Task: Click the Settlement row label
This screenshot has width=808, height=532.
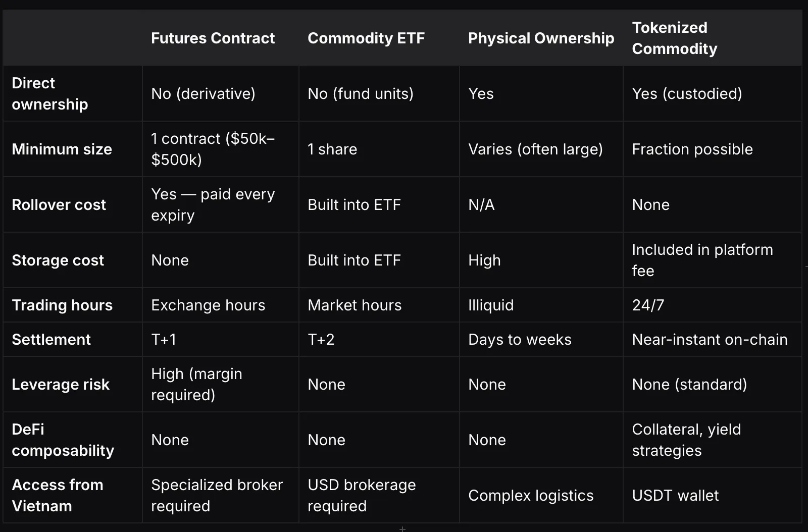Action: click(x=51, y=340)
